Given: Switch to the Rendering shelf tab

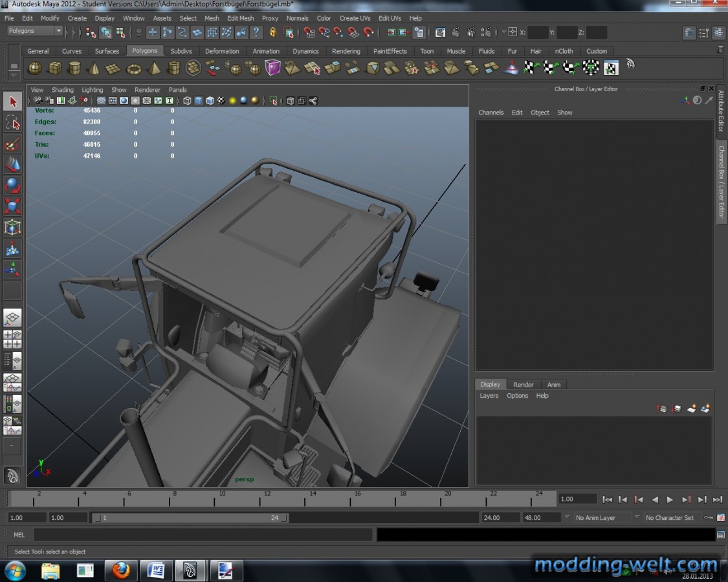Looking at the screenshot, I should pos(346,51).
